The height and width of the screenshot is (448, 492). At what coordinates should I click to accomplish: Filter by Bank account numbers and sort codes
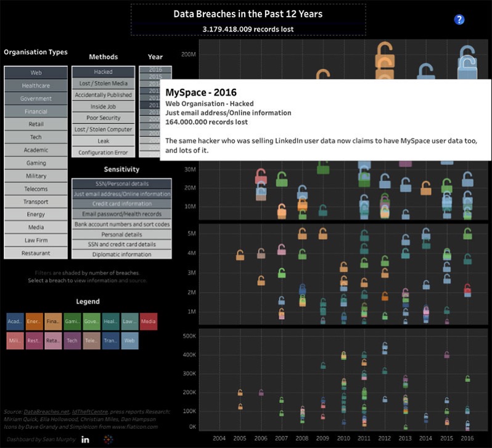click(x=121, y=225)
